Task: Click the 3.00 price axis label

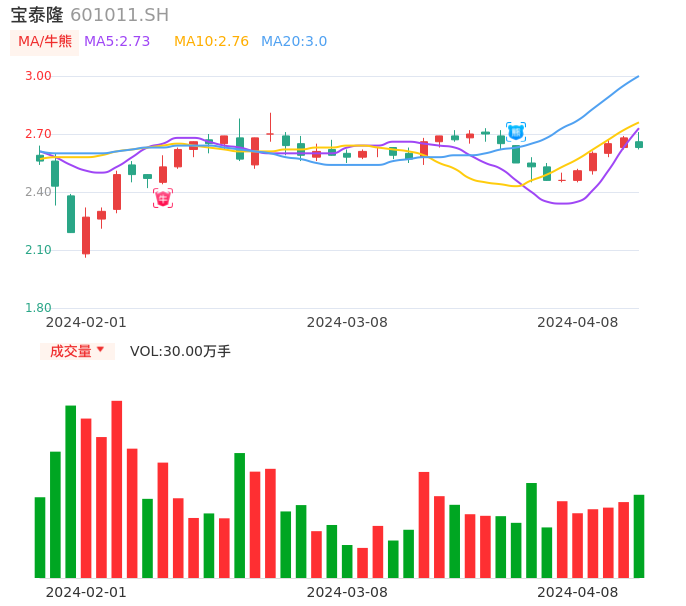Action: [x=38, y=76]
